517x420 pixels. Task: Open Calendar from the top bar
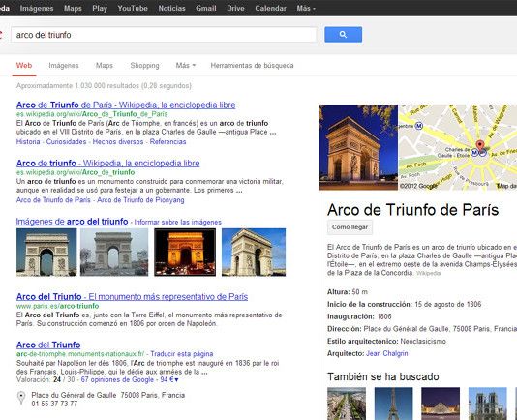tap(270, 9)
